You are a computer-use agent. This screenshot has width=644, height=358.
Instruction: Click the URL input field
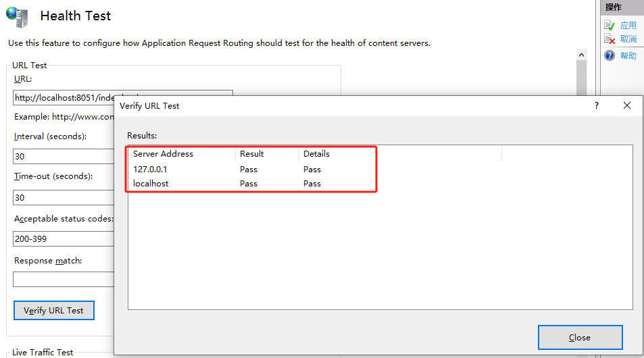tap(64, 98)
